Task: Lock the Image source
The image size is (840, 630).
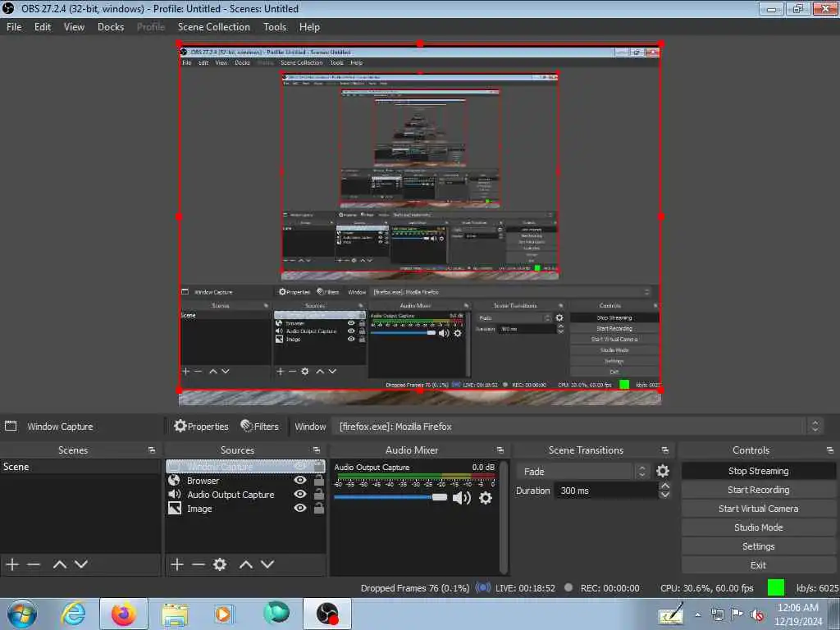Action: point(319,508)
